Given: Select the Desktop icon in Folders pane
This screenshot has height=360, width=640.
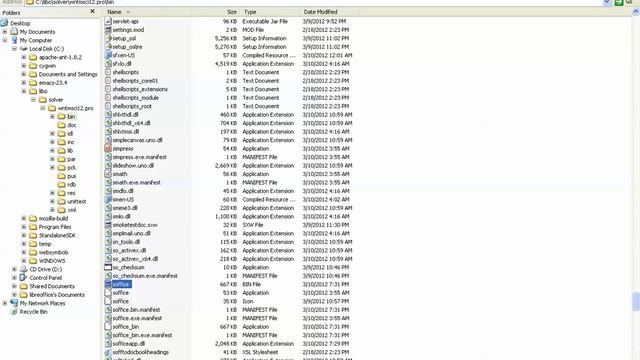Looking at the screenshot, I should (5, 23).
